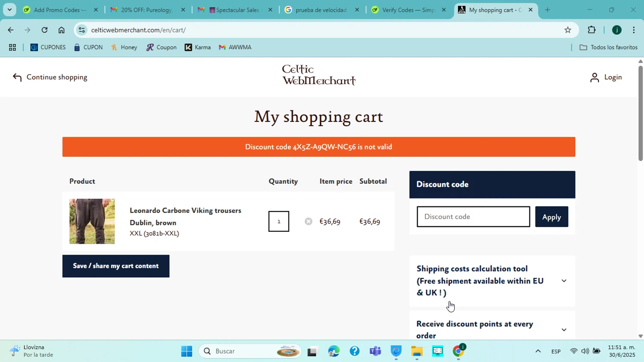The height and width of the screenshot is (362, 644).
Task: Open the weather widget Llovizna
Action: (x=33, y=351)
